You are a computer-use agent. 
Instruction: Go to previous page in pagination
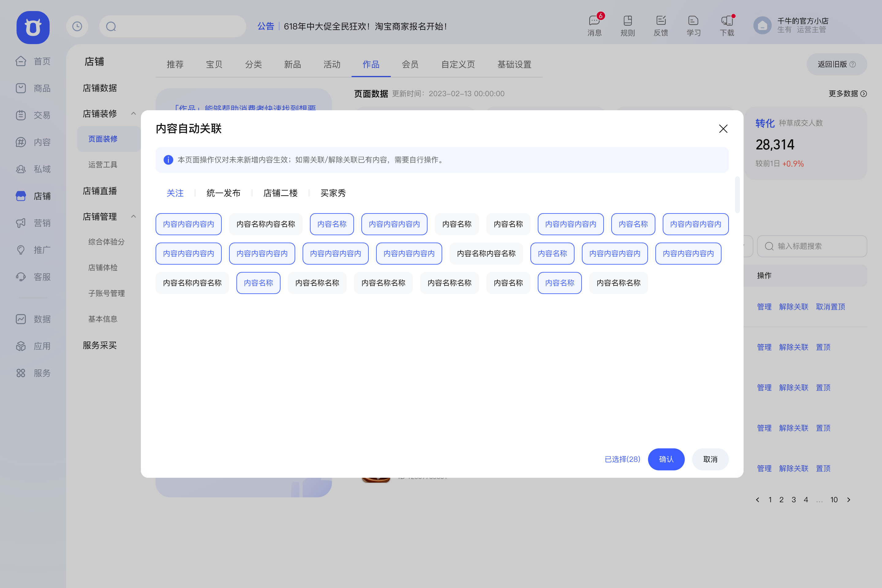click(757, 500)
